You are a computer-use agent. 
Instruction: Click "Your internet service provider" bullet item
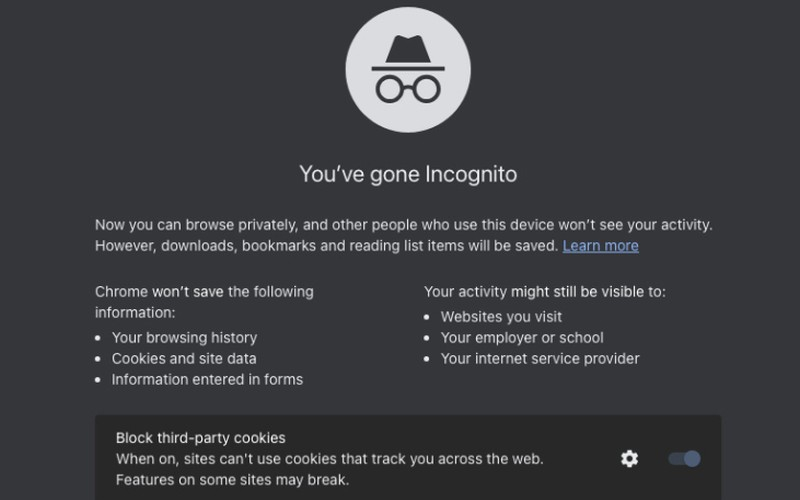tap(540, 358)
